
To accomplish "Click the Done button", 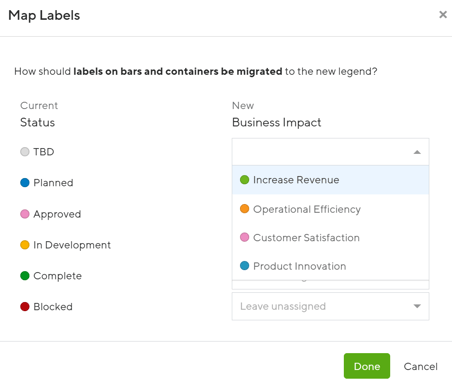I will (367, 366).
